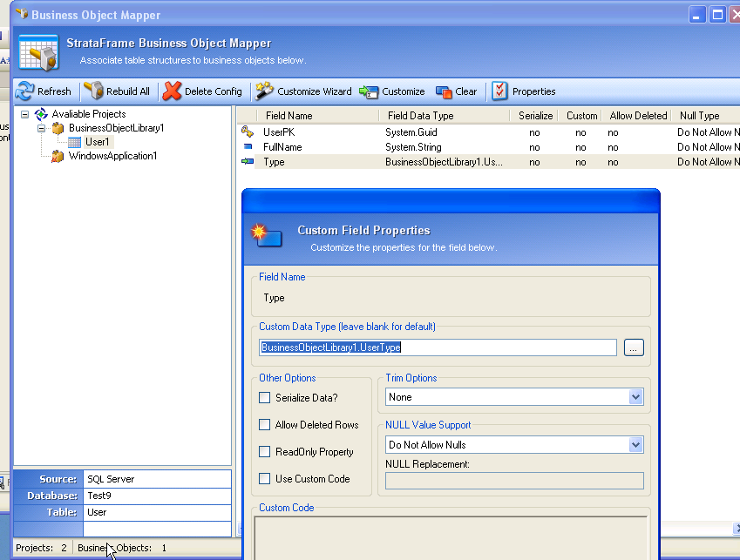Click the Customize toolbar icon
Image resolution: width=740 pixels, height=560 pixels.
pyautogui.click(x=369, y=91)
